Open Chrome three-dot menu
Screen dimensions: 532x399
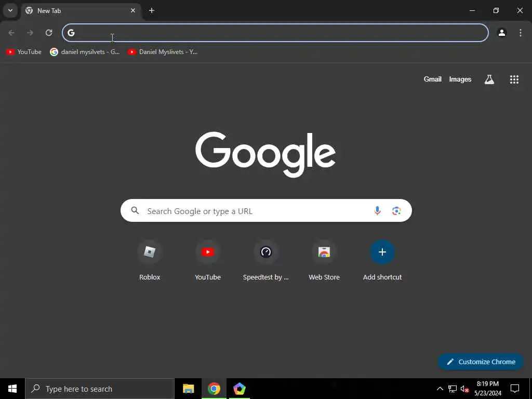click(521, 33)
